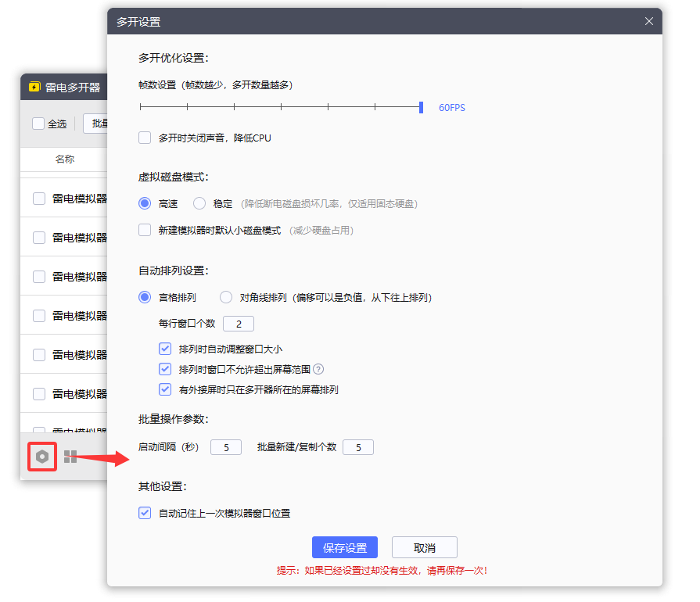Tick 新建模拟器时默认小磁盘模式 checkbox
The height and width of the screenshot is (602, 700).
(x=145, y=230)
